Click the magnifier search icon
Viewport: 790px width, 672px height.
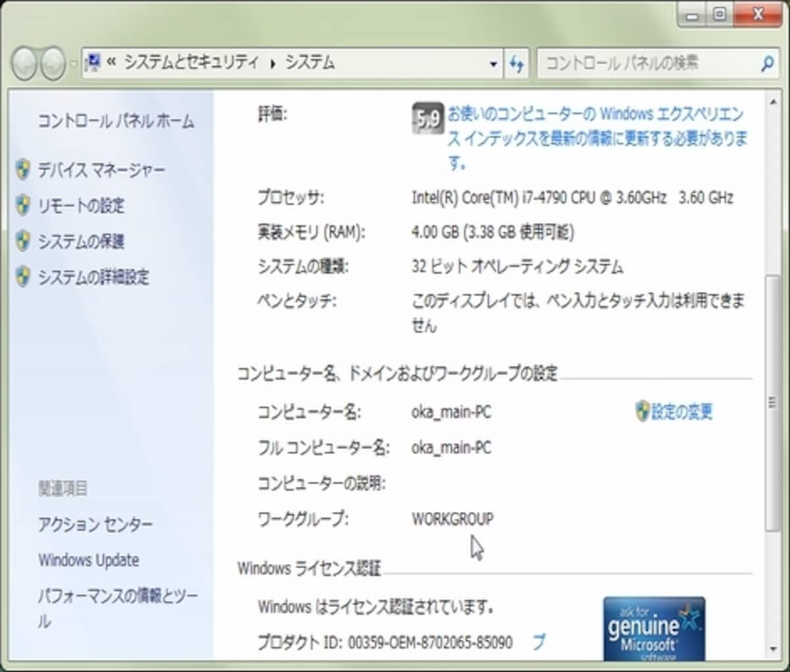(767, 63)
